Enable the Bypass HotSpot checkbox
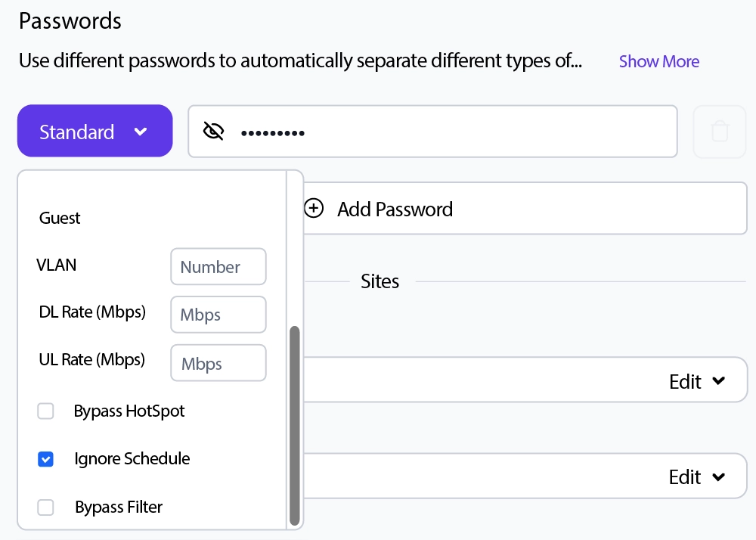756x540 pixels. coord(45,411)
